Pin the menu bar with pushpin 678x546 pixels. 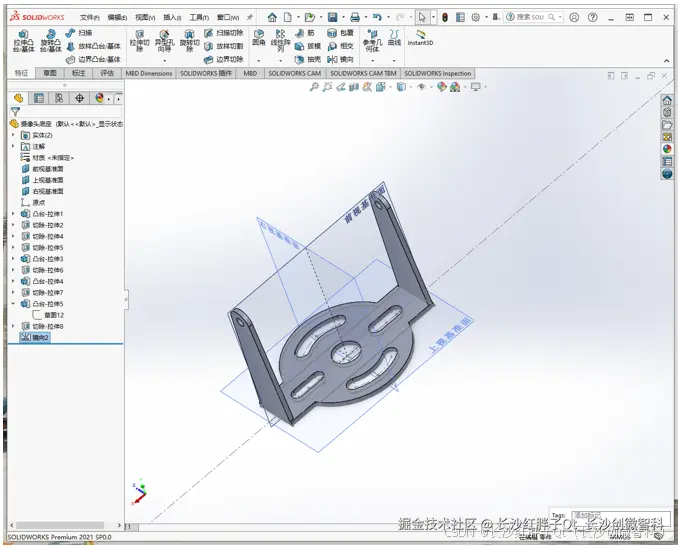point(250,17)
